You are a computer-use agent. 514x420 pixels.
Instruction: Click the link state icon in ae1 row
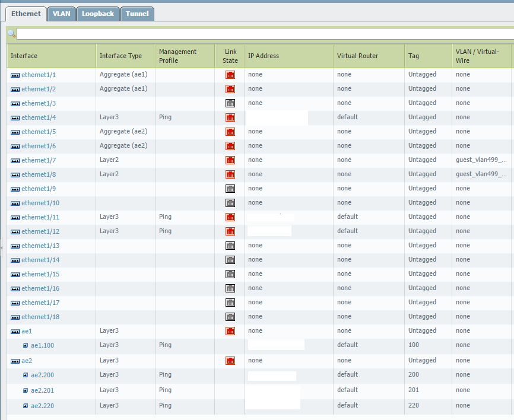coord(230,331)
